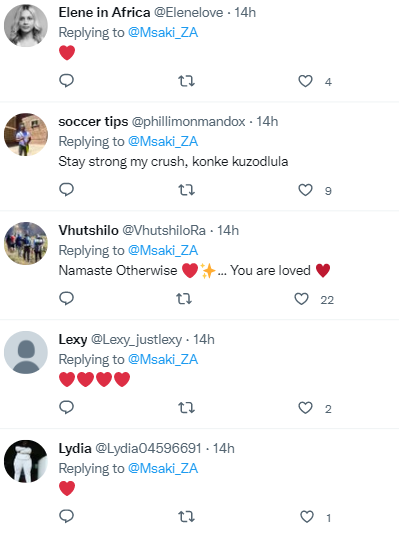The image size is (399, 536).
Task: Retweet the 'Stay strong my crush' tweet
Action: tap(186, 190)
